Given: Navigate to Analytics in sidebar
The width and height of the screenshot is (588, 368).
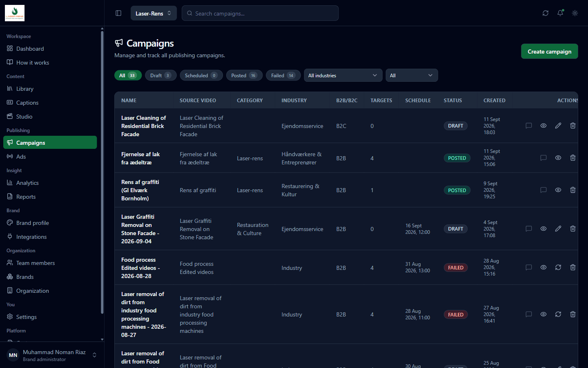Looking at the screenshot, I should tap(50, 183).
